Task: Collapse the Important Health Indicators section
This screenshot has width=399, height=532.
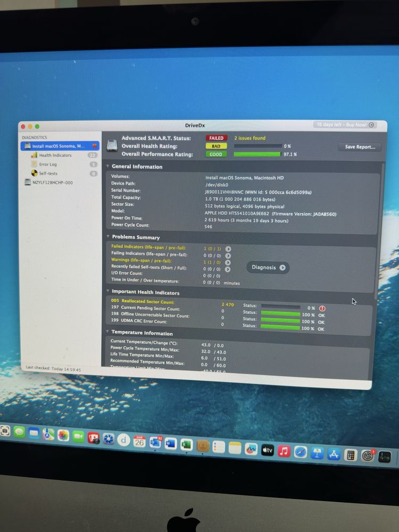Action: point(107,291)
